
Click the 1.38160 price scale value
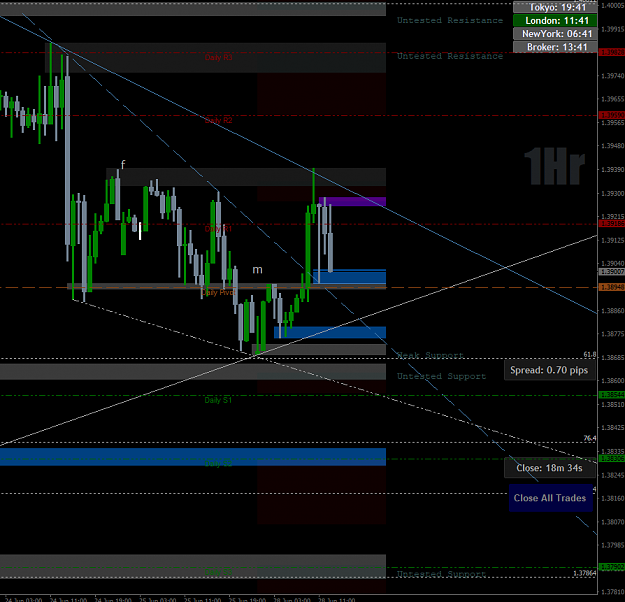point(613,498)
